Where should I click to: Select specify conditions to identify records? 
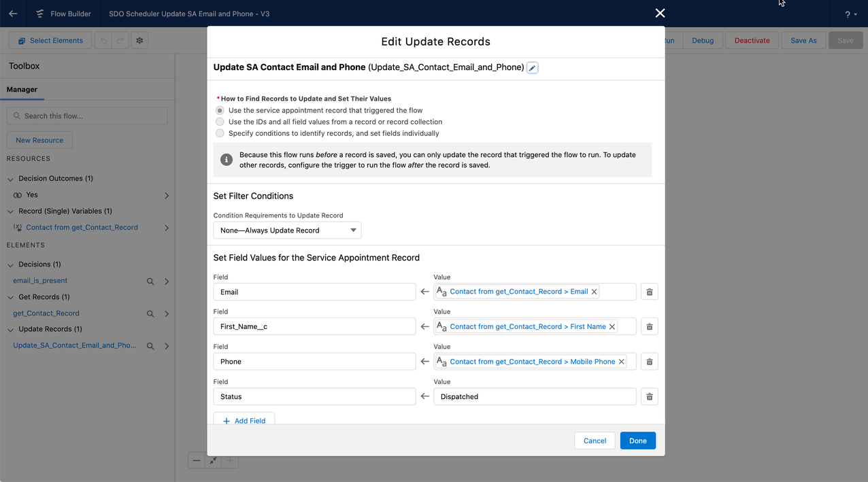tap(220, 133)
